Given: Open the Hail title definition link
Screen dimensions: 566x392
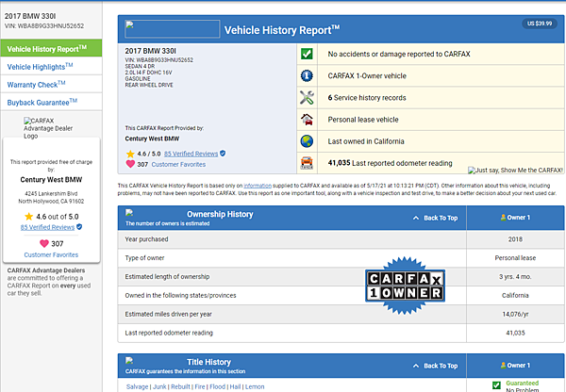Looking at the screenshot, I should point(235,386).
